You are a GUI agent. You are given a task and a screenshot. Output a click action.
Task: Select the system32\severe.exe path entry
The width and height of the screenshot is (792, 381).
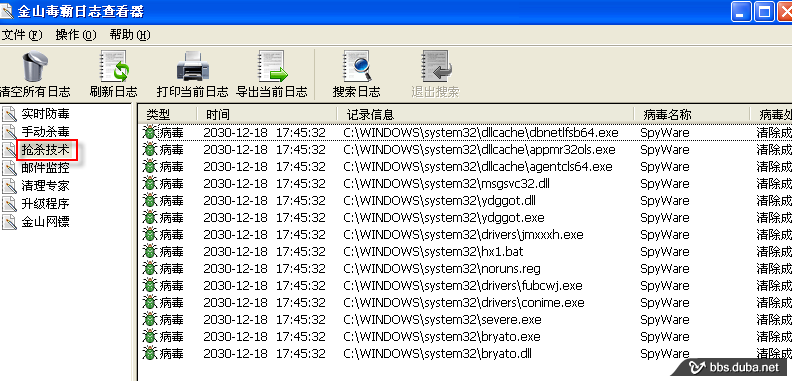pos(442,320)
